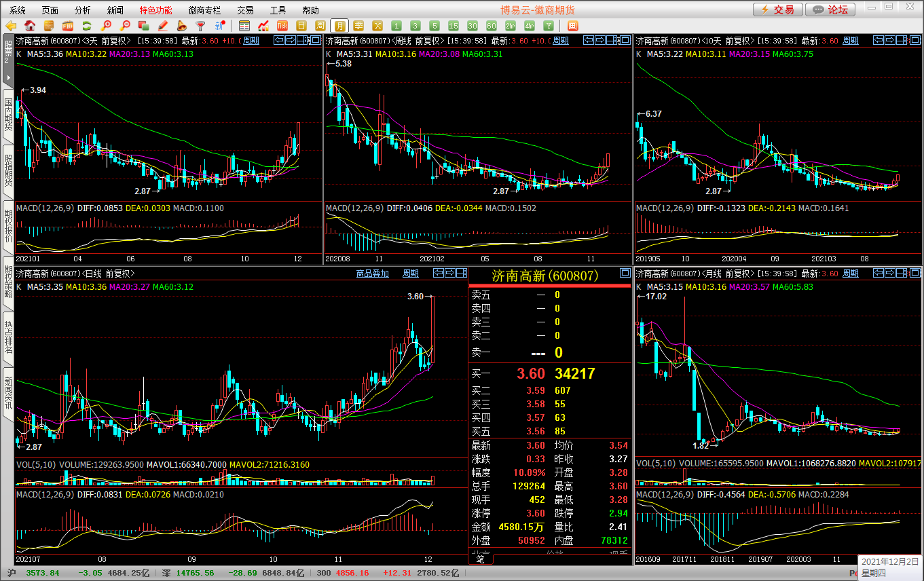
Task: Click the alarm bell icon
Action: point(181,26)
